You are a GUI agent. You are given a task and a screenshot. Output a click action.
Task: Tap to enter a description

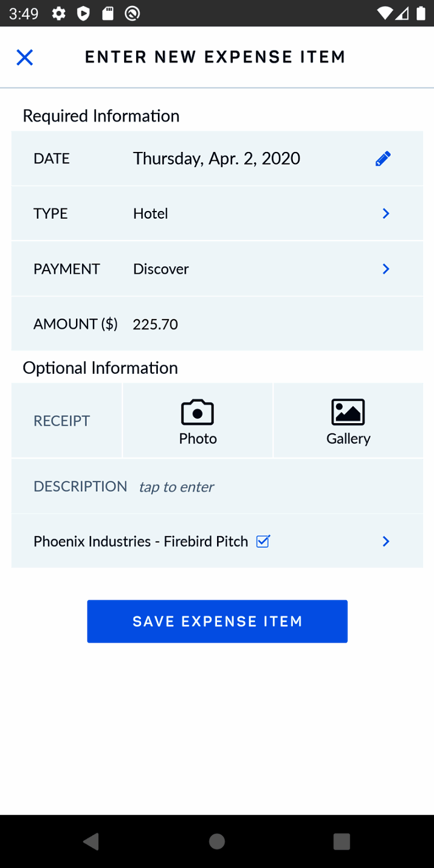tap(177, 486)
